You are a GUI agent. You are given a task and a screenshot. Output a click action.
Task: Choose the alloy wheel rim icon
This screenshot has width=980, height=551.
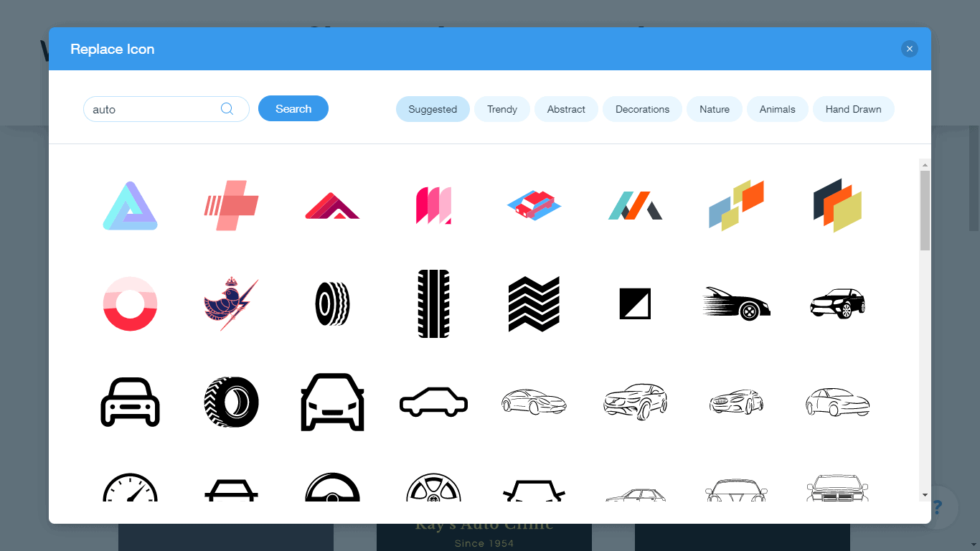(x=433, y=487)
